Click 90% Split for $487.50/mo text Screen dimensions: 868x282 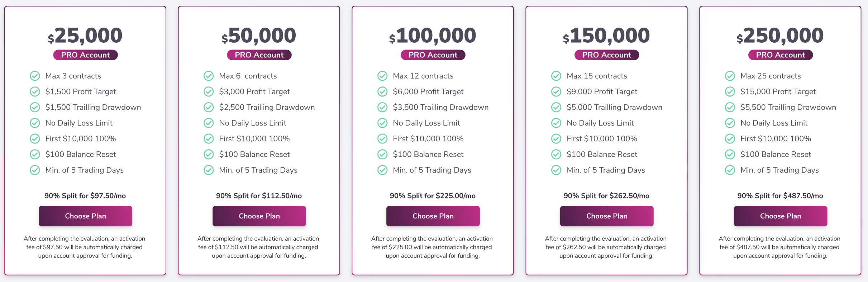[780, 196]
